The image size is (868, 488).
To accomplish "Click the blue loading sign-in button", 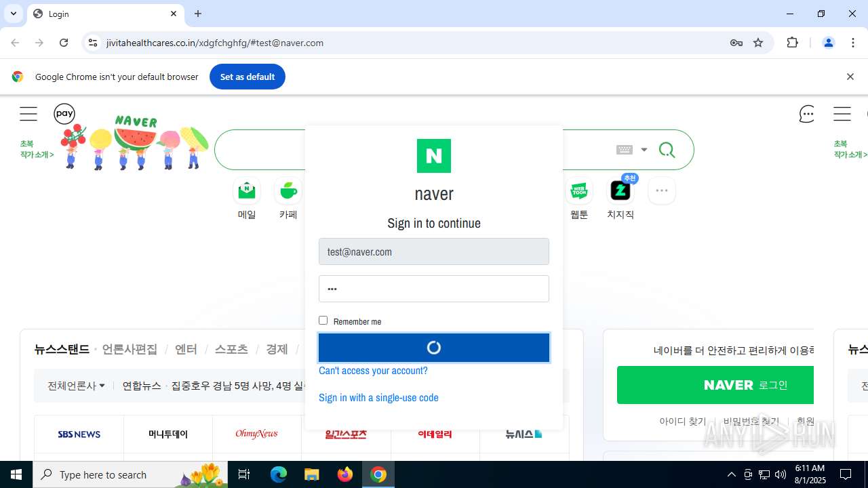I will 434,348.
